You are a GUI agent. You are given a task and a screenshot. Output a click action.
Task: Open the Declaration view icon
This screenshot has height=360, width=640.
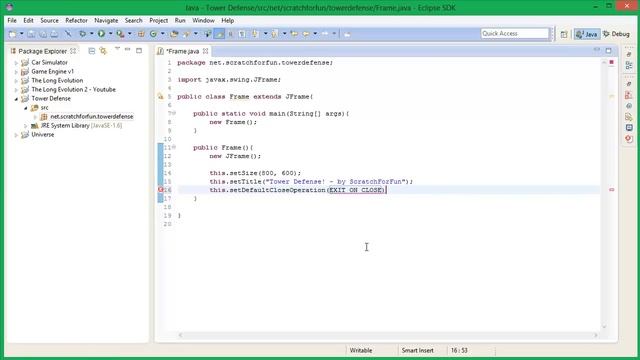point(629,117)
